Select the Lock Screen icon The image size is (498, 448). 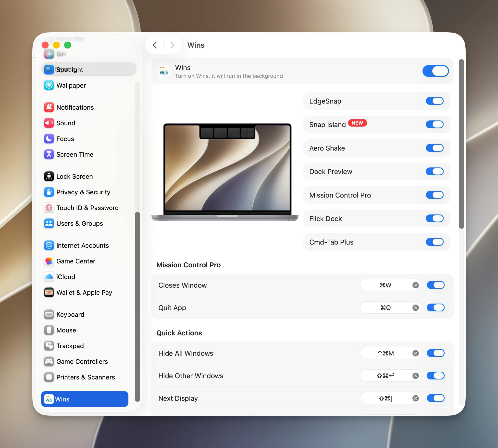(49, 177)
